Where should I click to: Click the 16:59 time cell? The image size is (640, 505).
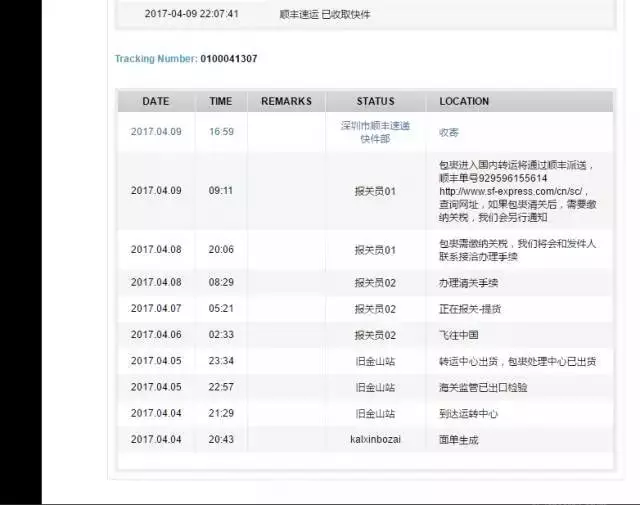click(221, 132)
